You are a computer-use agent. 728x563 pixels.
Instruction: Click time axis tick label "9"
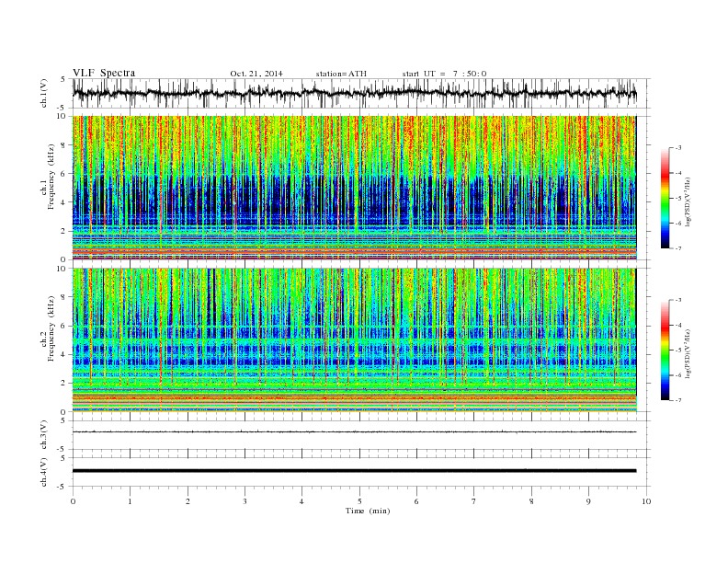click(x=588, y=501)
